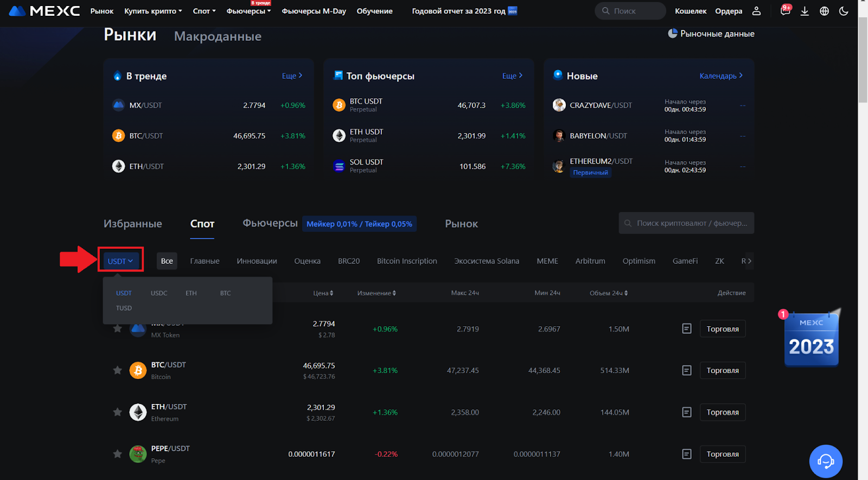Select USDC in the quote dropdown
The height and width of the screenshot is (480, 868).
(x=159, y=293)
